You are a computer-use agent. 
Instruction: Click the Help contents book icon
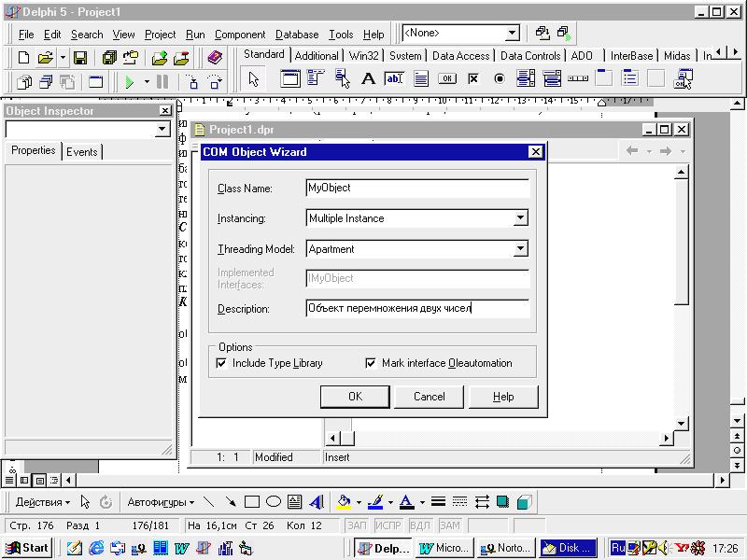tap(215, 58)
